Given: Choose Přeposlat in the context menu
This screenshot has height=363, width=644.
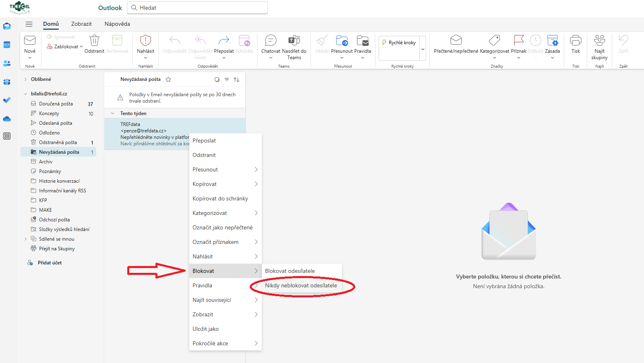Looking at the screenshot, I should 226,140.
